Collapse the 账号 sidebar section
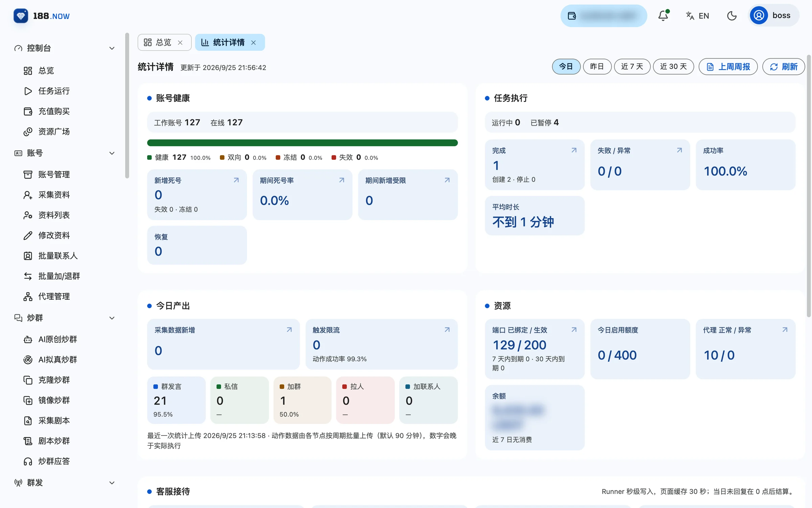 click(x=112, y=153)
